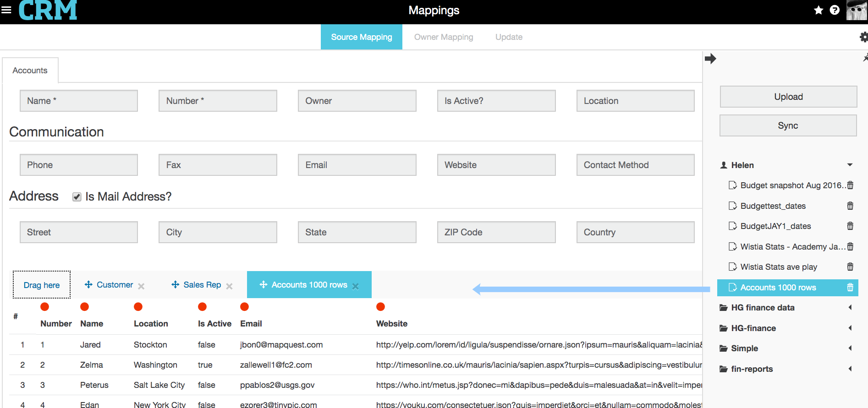
Task: Select the Contact Method mapping field
Action: (x=635, y=165)
